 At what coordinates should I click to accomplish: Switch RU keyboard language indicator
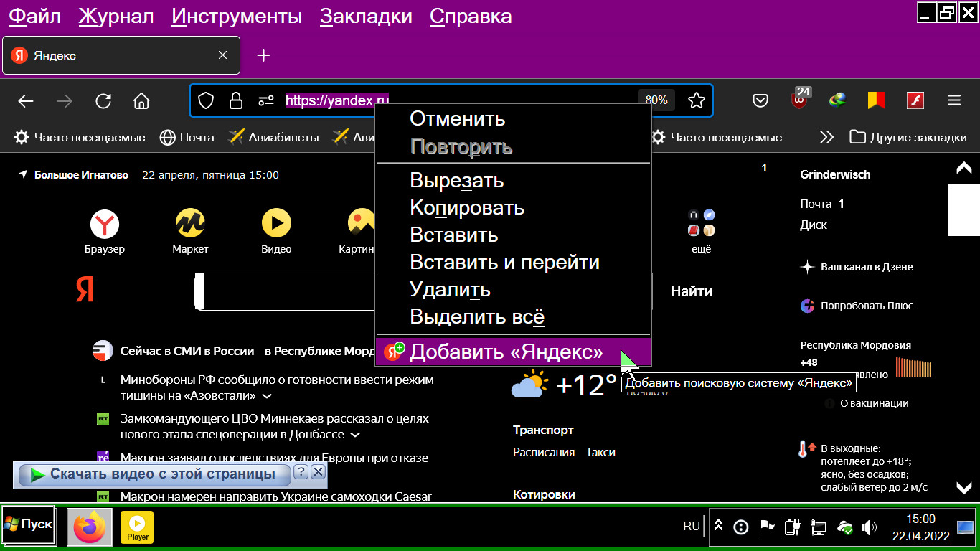pos(692,527)
